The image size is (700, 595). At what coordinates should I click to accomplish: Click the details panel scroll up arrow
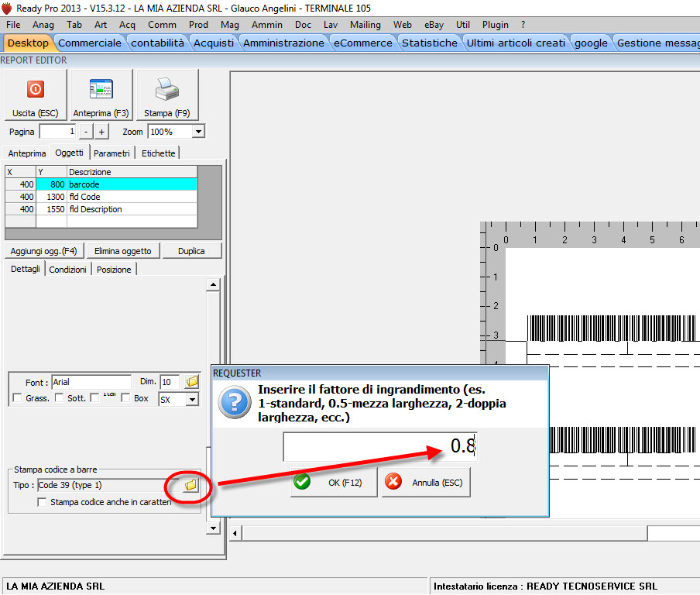(x=214, y=284)
